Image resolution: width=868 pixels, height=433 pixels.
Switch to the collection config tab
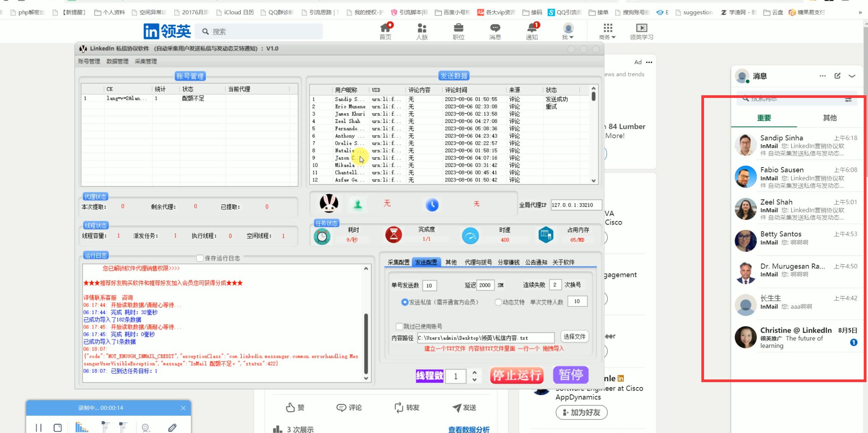398,262
